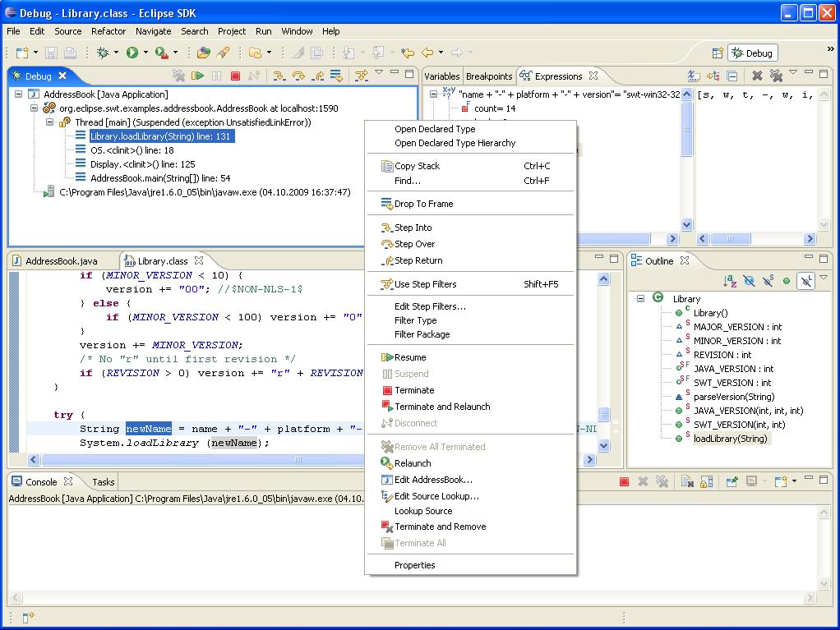The image size is (840, 630).
Task: Toggle Hide Non-Public Members in Outline toolbar
Action: (787, 280)
